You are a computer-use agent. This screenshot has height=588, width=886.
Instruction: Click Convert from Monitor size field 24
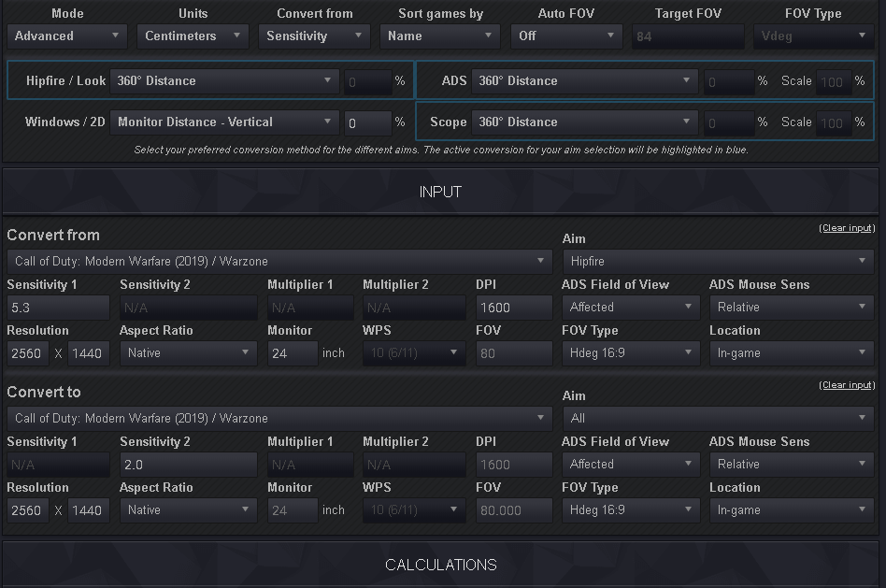293,353
